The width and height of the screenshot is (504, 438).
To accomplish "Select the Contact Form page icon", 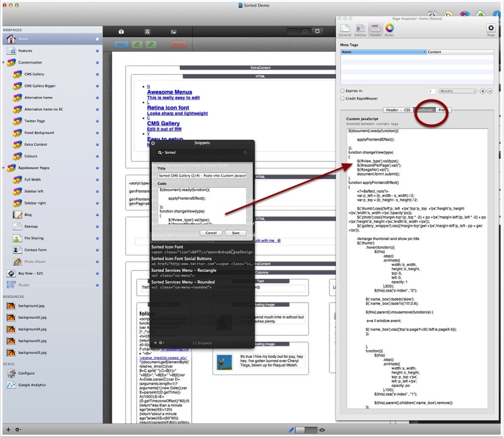I will point(18,250).
